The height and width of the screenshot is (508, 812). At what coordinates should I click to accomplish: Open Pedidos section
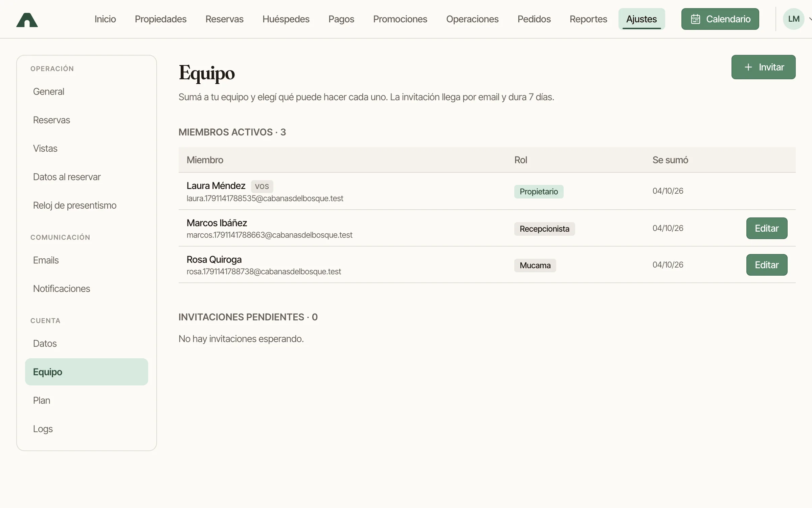pos(534,19)
